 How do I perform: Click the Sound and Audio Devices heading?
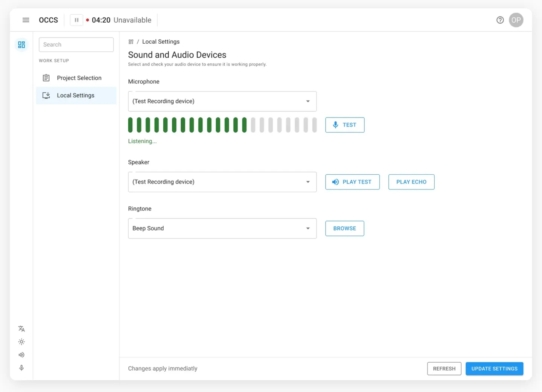[x=177, y=55]
